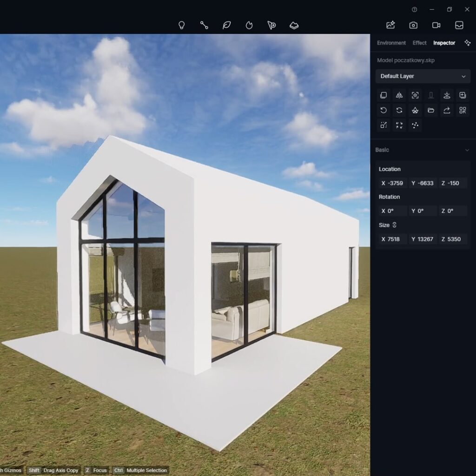Click the path tool icon
This screenshot has width=476, height=476.
[x=204, y=25]
